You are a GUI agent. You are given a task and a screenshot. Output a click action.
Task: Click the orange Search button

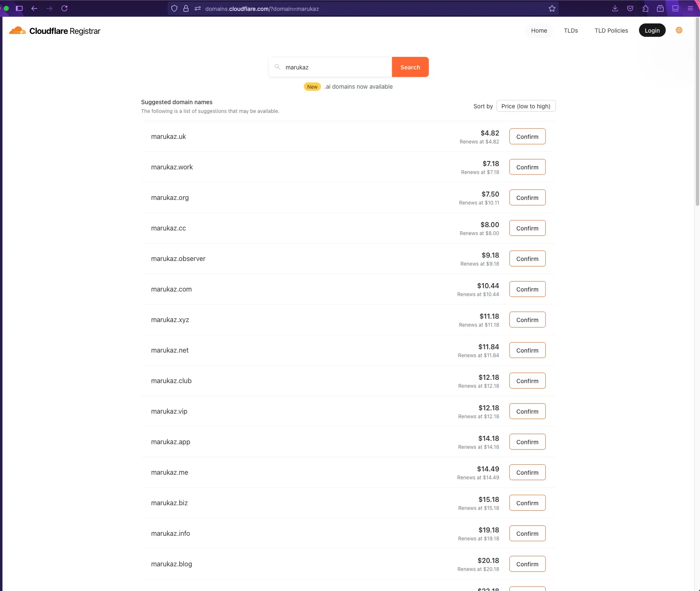coord(410,67)
